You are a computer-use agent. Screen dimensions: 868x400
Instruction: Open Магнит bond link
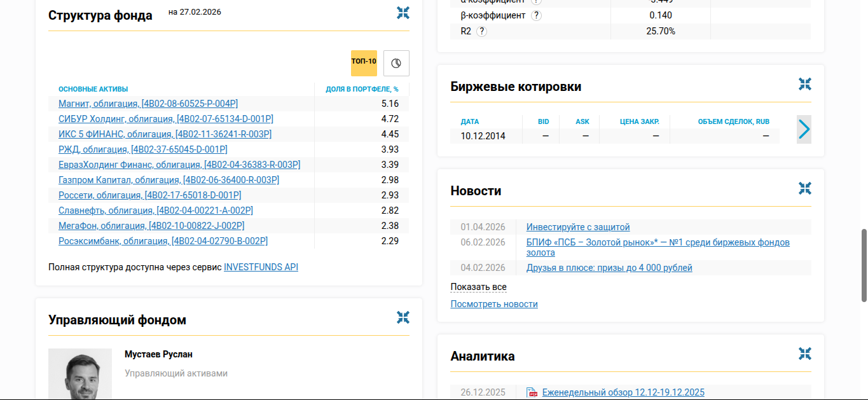click(x=148, y=104)
